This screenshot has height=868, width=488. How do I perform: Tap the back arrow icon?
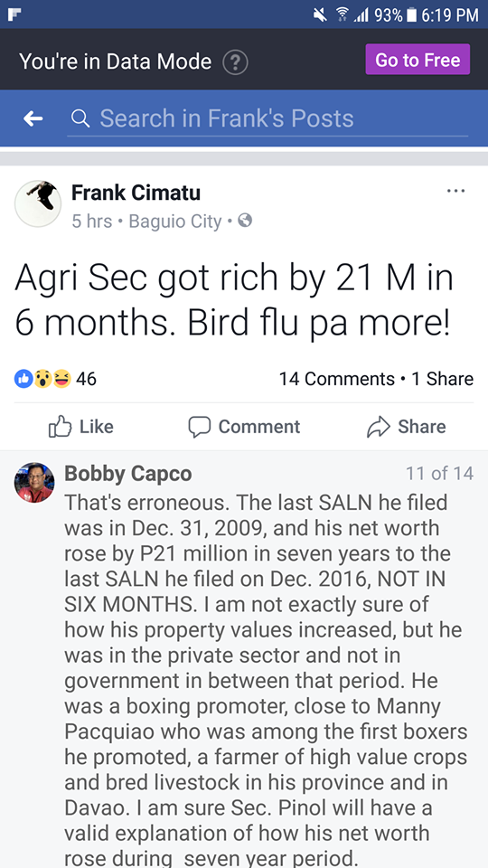click(x=33, y=118)
